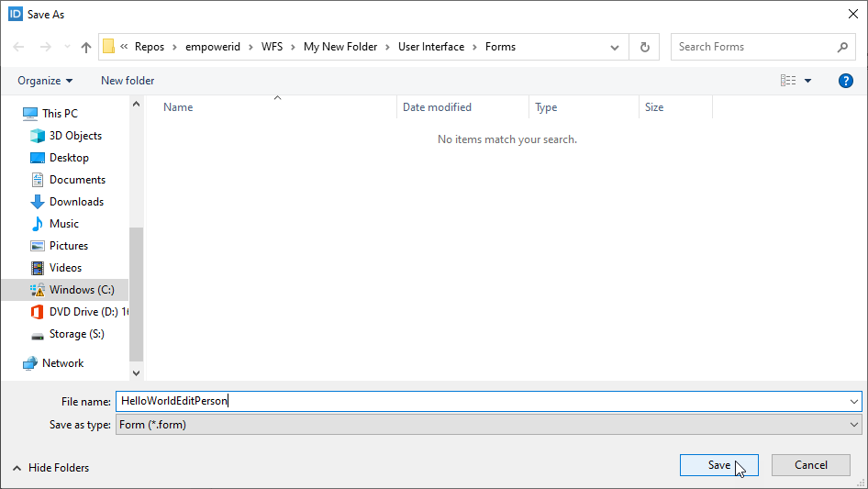The image size is (868, 489).
Task: Open Downloads in the navigation pane
Action: click(x=76, y=202)
